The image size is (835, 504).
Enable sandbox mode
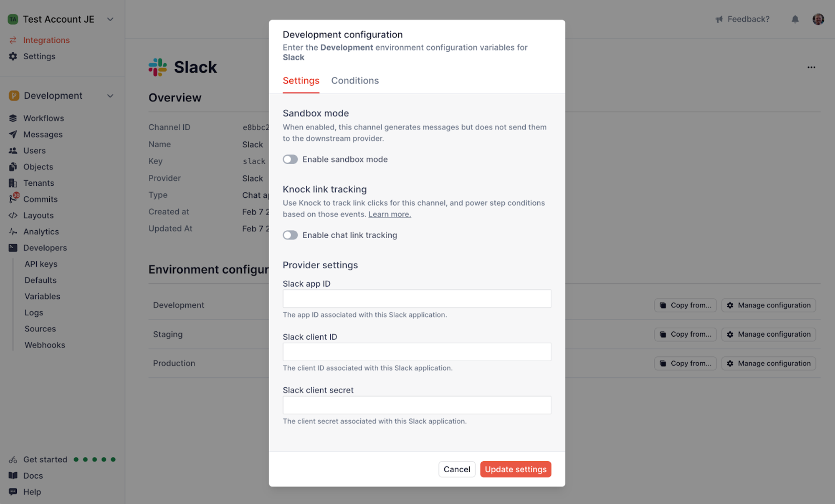pyautogui.click(x=290, y=159)
